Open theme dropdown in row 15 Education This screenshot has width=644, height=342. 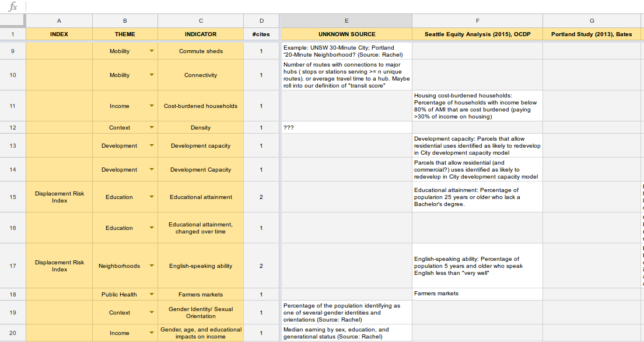(x=152, y=197)
